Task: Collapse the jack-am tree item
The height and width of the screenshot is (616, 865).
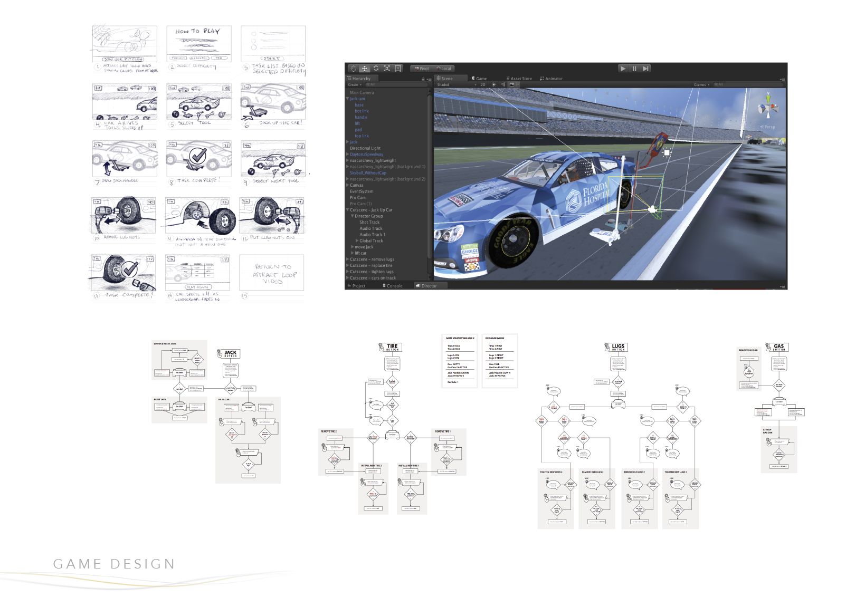Action: [x=347, y=99]
